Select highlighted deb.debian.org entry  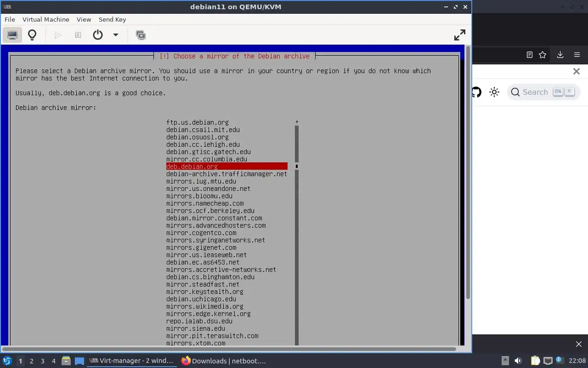[x=227, y=167]
